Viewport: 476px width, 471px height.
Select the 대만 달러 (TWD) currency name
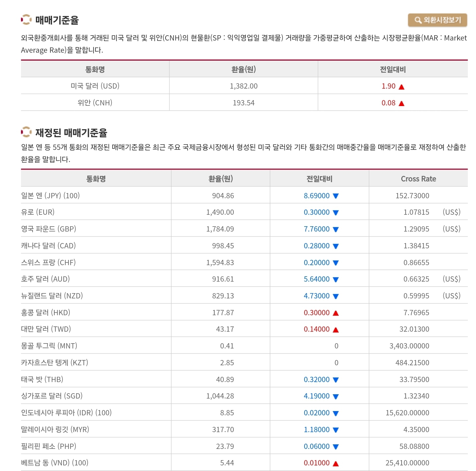point(46,329)
